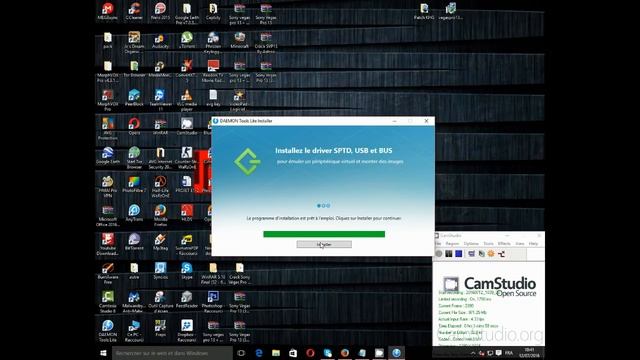Open the Options menu in CamStudio
The width and height of the screenshot is (640, 360).
click(471, 244)
